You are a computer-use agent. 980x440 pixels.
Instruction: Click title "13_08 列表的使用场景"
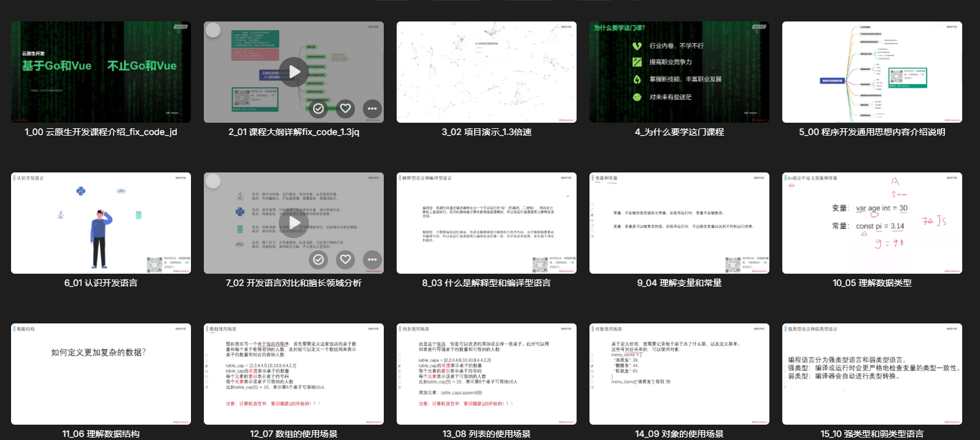tap(486, 434)
